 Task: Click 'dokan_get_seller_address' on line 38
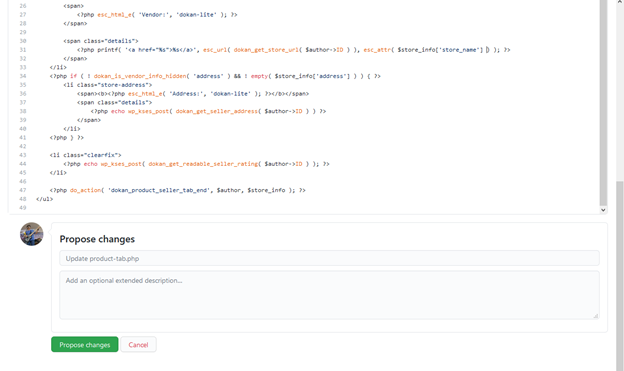216,111
